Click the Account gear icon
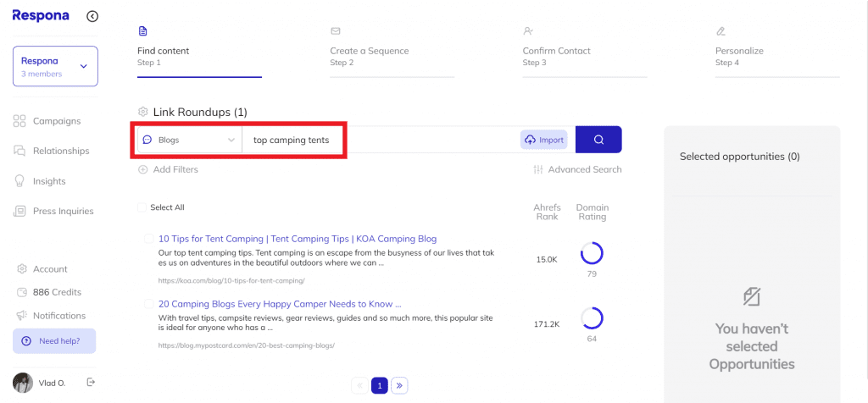The height and width of the screenshot is (403, 868). click(22, 269)
